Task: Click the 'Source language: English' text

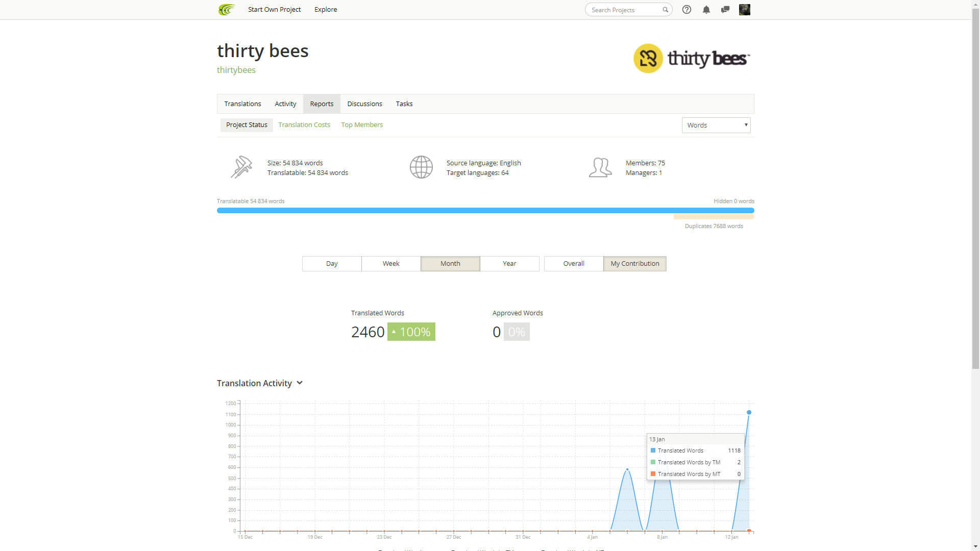Action: tap(483, 163)
